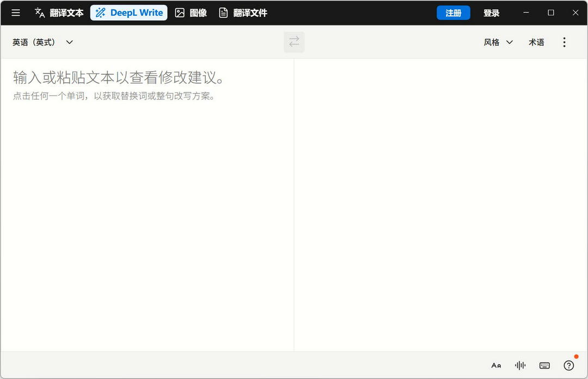This screenshot has height=379, width=588.
Task: Click the text size Aa icon
Action: 495,365
